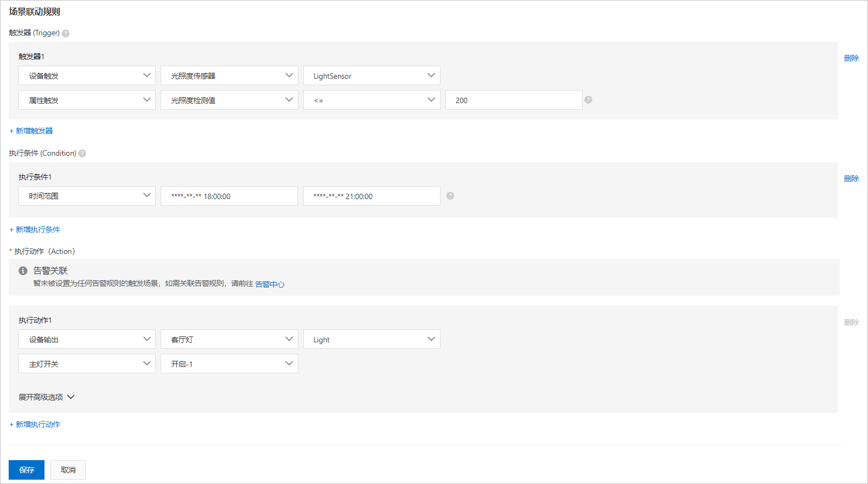Open the 设备输出 action type dropdown
This screenshot has height=484, width=868.
[x=87, y=339]
